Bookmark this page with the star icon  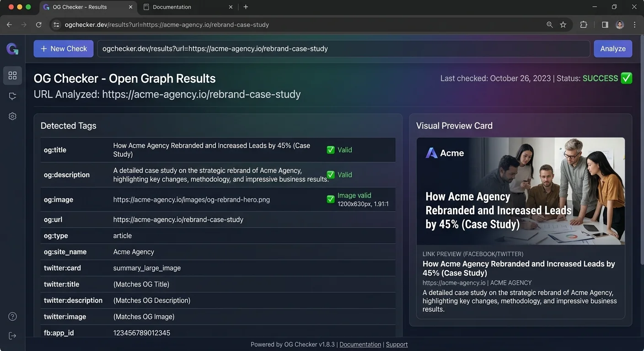563,25
